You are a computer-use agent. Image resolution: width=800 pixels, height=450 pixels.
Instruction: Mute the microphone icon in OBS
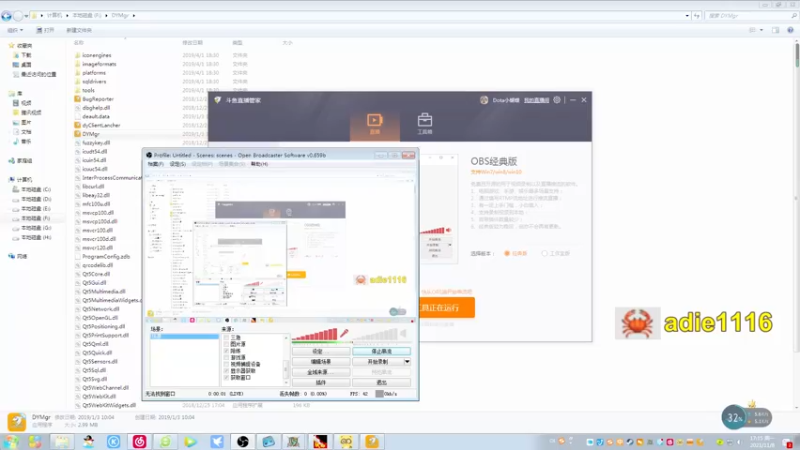344,334
